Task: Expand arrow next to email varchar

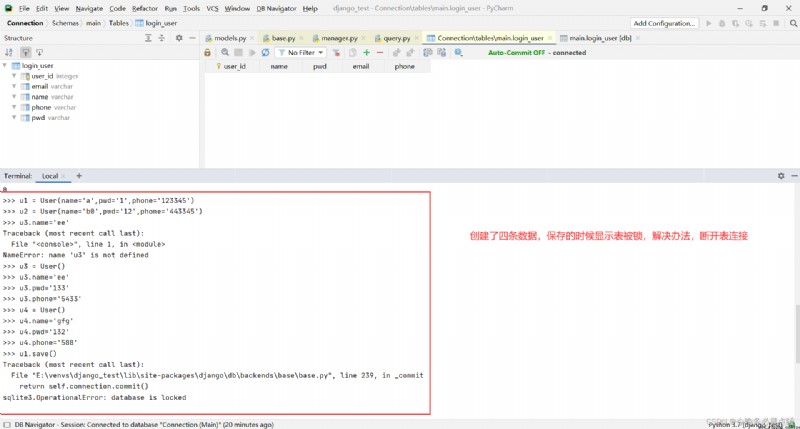Action: (14, 86)
